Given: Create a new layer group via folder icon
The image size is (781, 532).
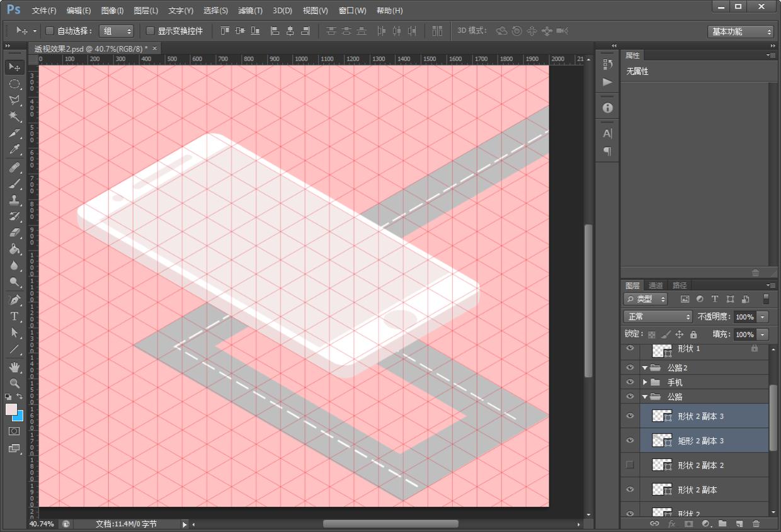Looking at the screenshot, I should (722, 523).
